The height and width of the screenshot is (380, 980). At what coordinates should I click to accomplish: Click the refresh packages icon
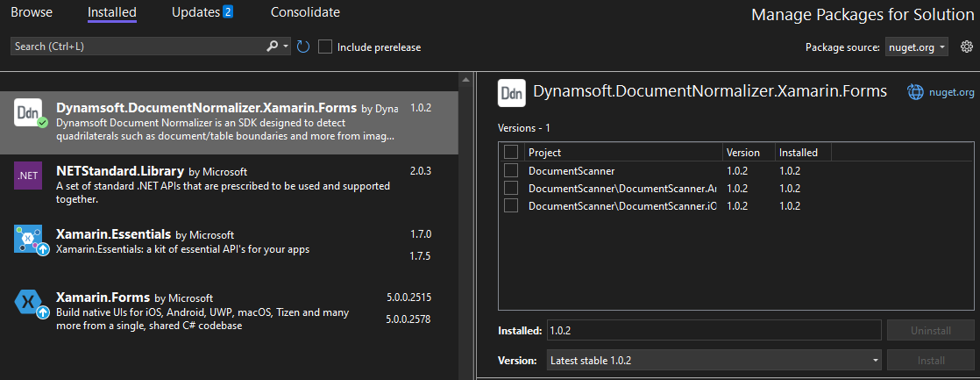(303, 47)
